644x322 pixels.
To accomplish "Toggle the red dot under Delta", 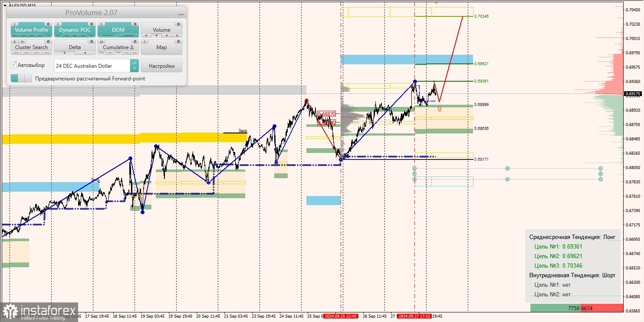I will [x=85, y=53].
